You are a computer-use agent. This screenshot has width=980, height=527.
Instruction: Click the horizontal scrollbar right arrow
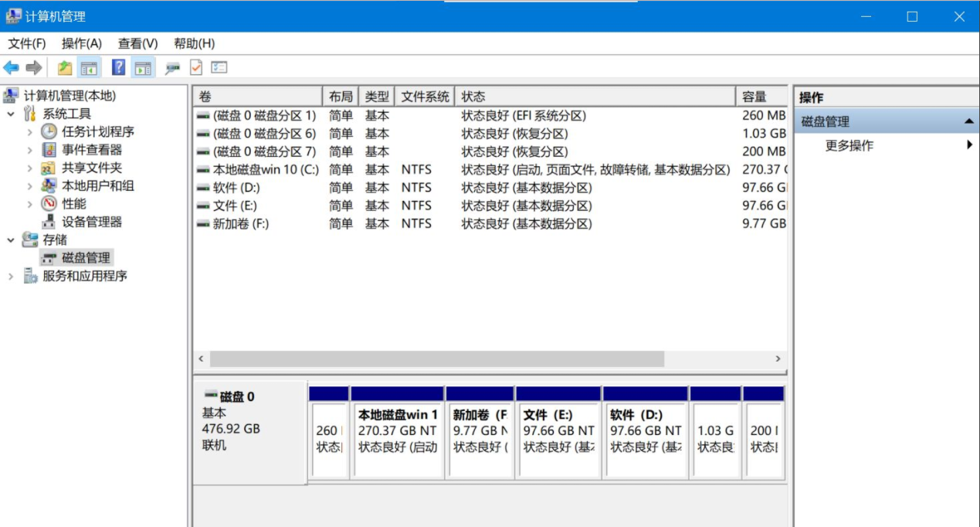tap(778, 359)
